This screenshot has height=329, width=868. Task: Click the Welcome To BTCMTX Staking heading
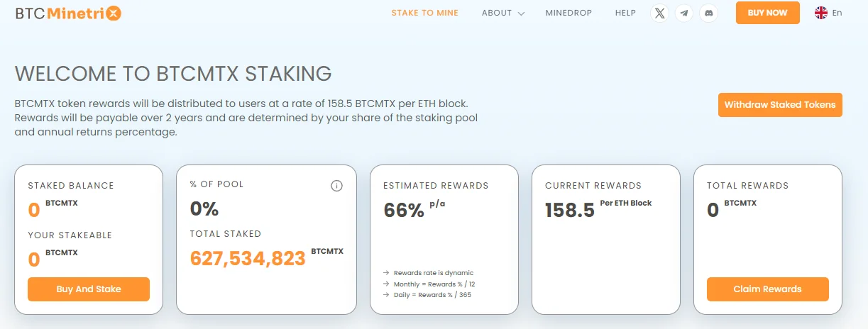[x=173, y=73]
